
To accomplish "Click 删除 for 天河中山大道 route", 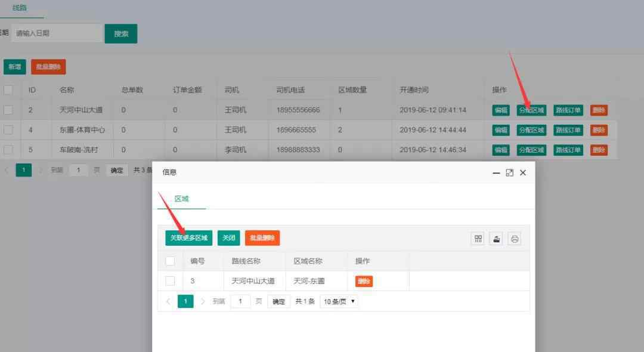I will point(599,110).
